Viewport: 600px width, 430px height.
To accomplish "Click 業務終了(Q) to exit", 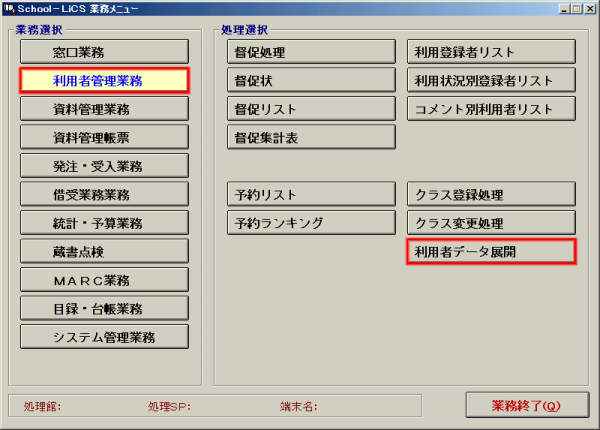I will click(527, 405).
